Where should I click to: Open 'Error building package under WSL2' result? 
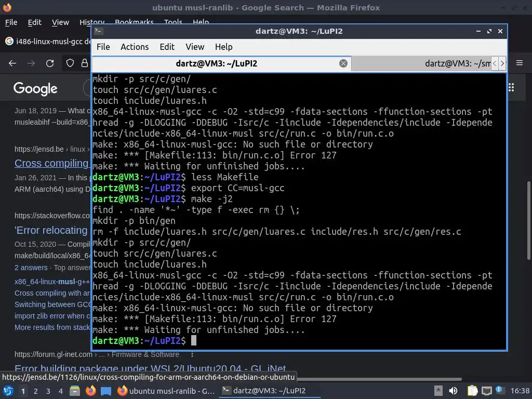click(x=150, y=368)
